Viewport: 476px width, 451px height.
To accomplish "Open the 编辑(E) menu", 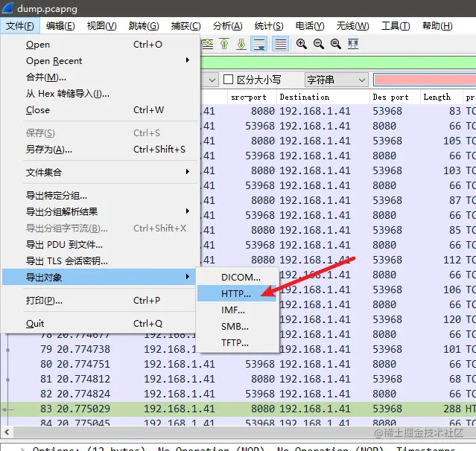I will pos(60,26).
